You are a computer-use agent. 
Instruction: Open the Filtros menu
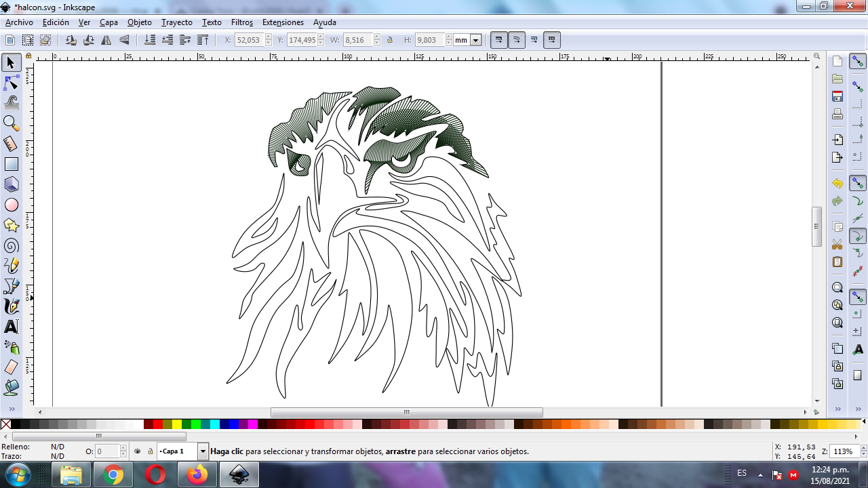242,22
